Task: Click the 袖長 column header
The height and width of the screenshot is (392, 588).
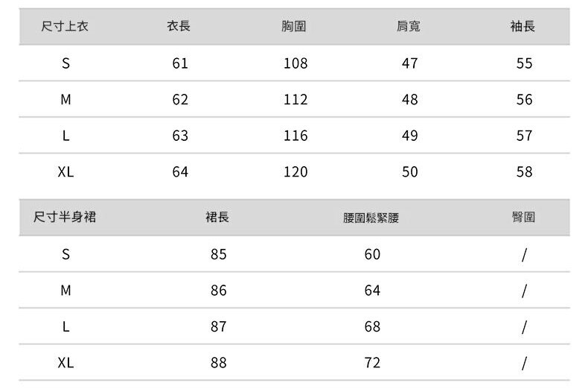Action: [523, 27]
